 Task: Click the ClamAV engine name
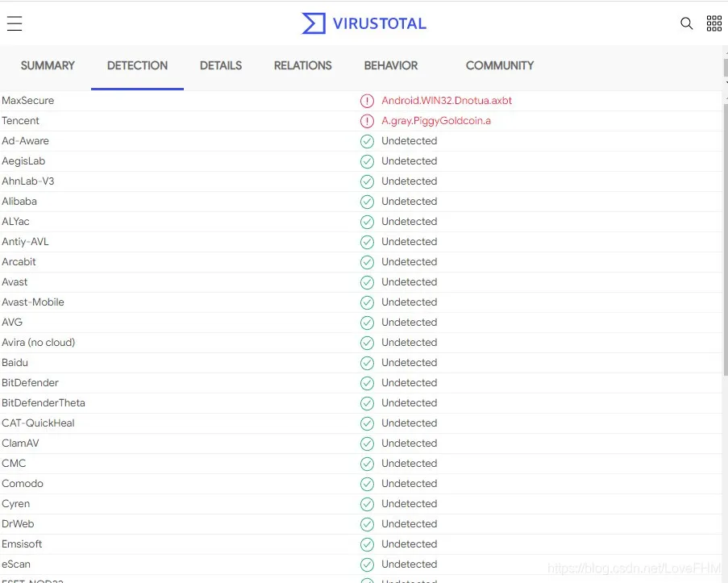pyautogui.click(x=20, y=443)
